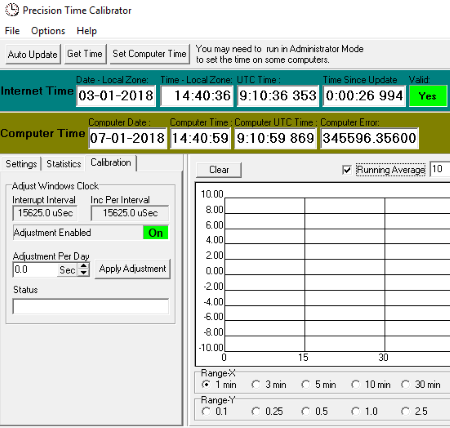The height and width of the screenshot is (428, 450).
Task: Click the Auto Update button
Action: pyautogui.click(x=33, y=54)
